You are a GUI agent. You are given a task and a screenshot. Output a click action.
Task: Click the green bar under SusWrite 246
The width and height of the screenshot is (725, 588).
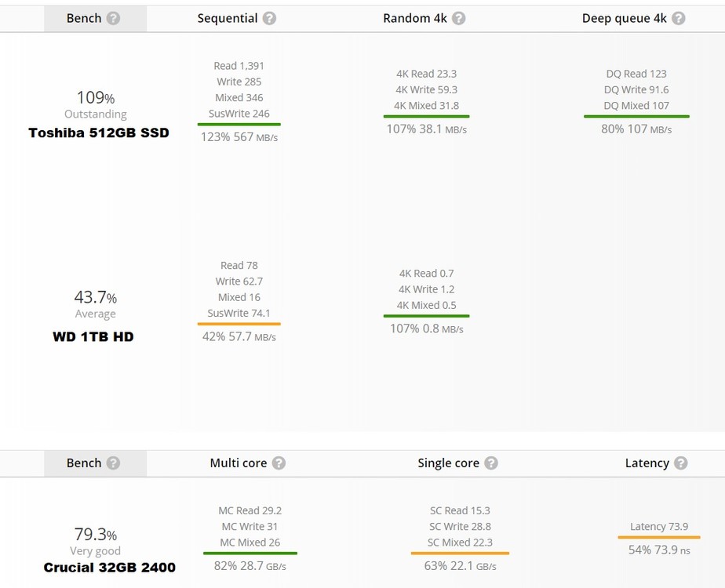(239, 124)
